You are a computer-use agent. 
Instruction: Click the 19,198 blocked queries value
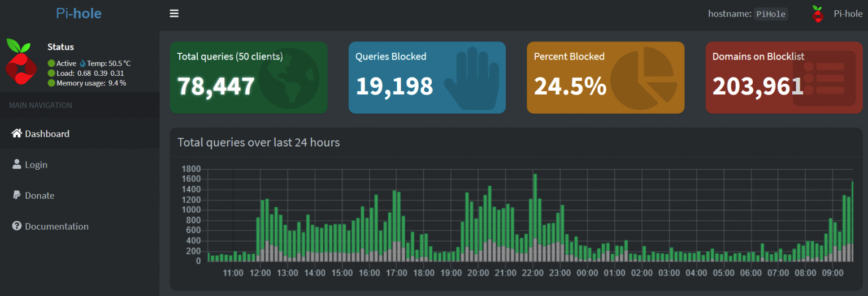pyautogui.click(x=394, y=86)
